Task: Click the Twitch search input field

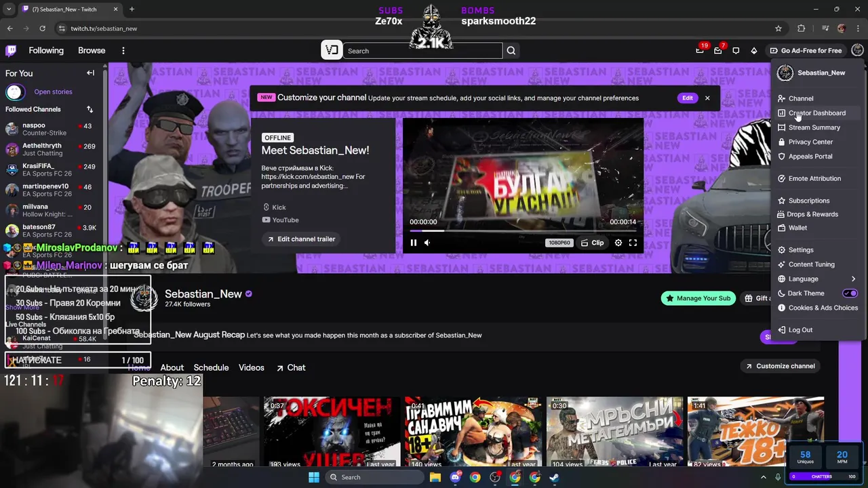Action: coord(422,51)
